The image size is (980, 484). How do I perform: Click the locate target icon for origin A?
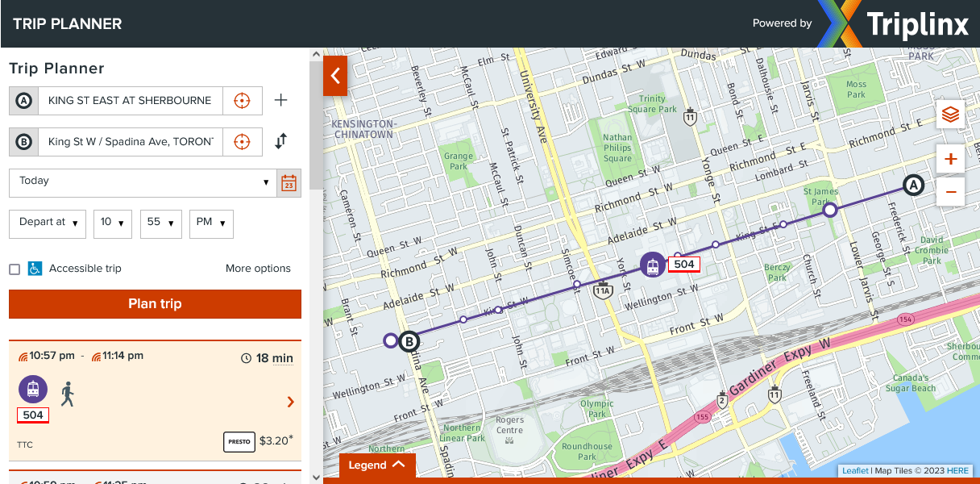pos(242,101)
